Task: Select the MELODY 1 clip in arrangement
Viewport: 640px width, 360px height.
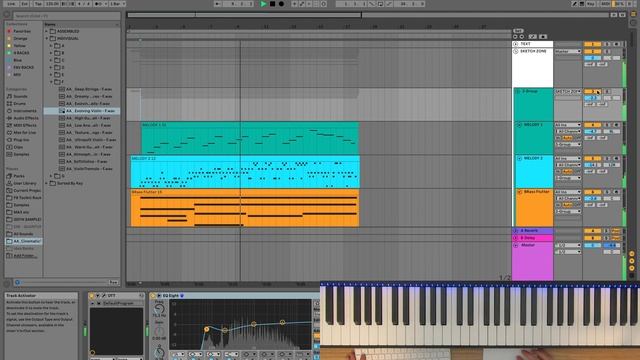Action: 250,138
